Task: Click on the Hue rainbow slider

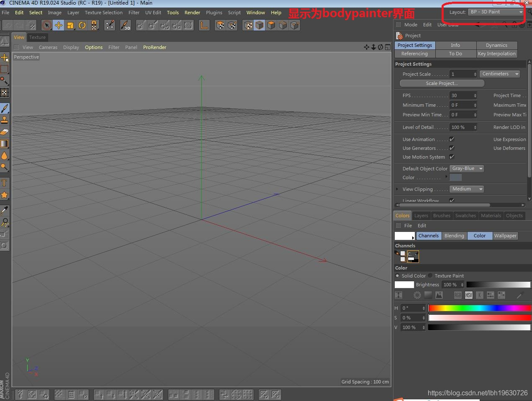Action: (x=479, y=308)
